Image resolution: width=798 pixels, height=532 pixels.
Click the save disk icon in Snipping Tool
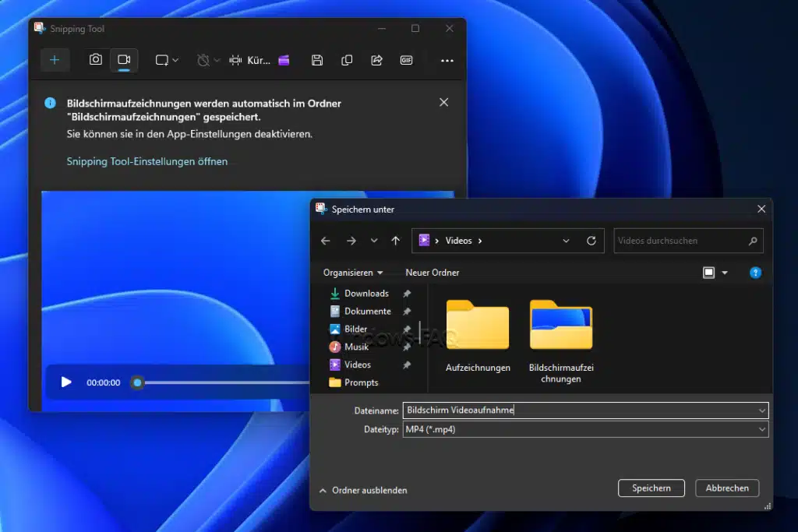317,60
